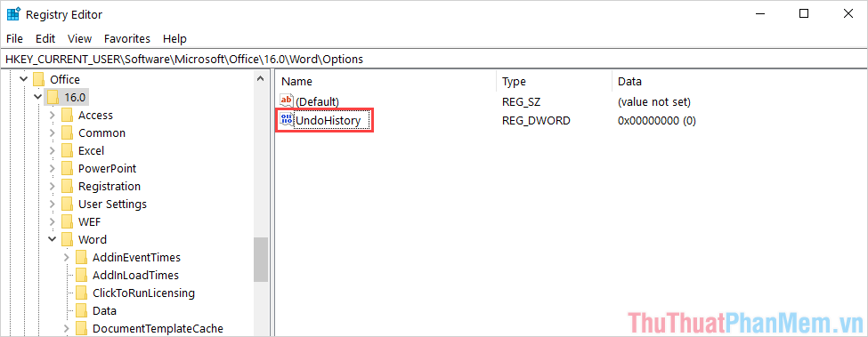Click the AddInLoadTimes folder icon
The height and width of the screenshot is (337, 868).
(81, 275)
